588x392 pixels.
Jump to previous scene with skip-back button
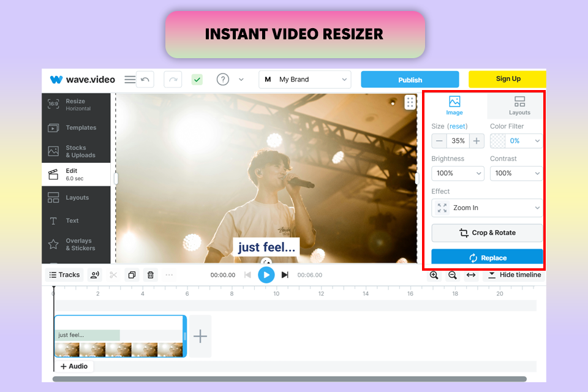[x=247, y=275]
